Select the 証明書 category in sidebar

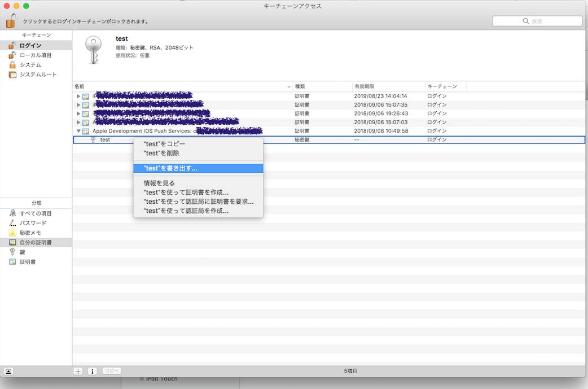pos(27,261)
